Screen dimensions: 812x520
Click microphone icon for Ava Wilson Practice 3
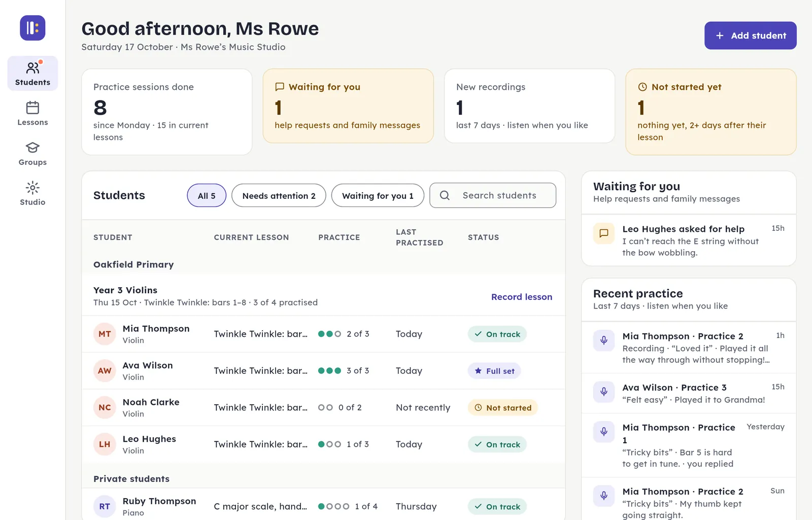[604, 392]
